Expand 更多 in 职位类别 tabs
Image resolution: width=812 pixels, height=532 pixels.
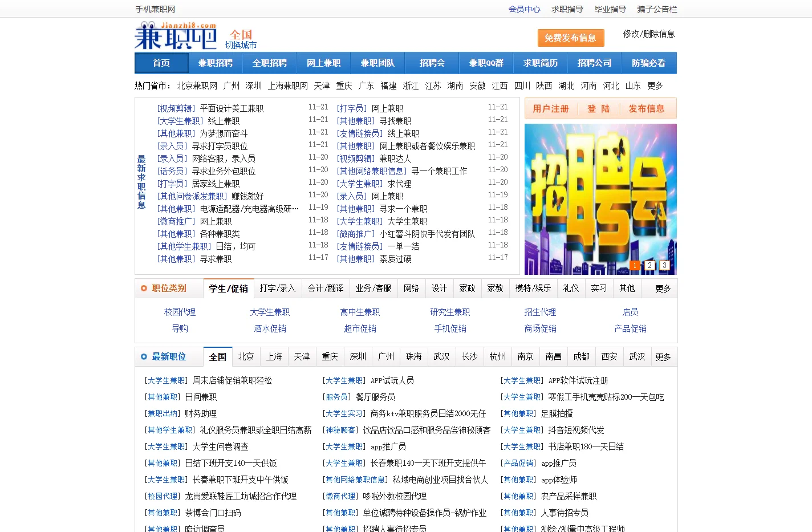tap(663, 289)
